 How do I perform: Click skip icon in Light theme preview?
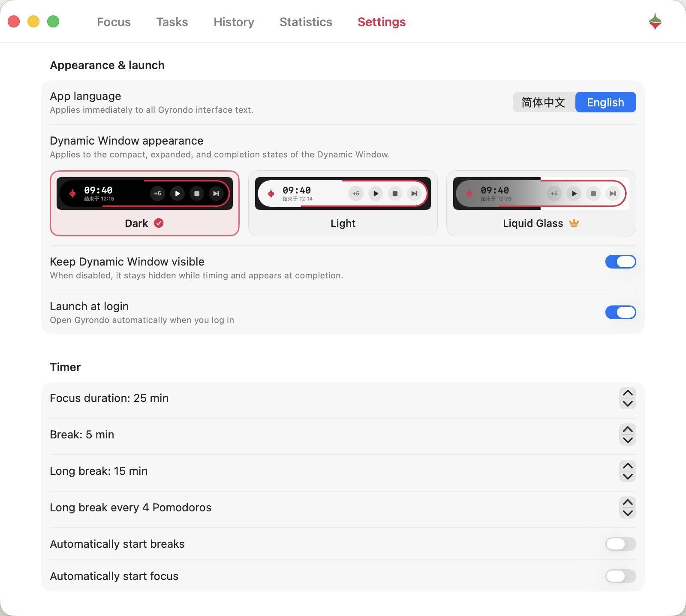(414, 193)
